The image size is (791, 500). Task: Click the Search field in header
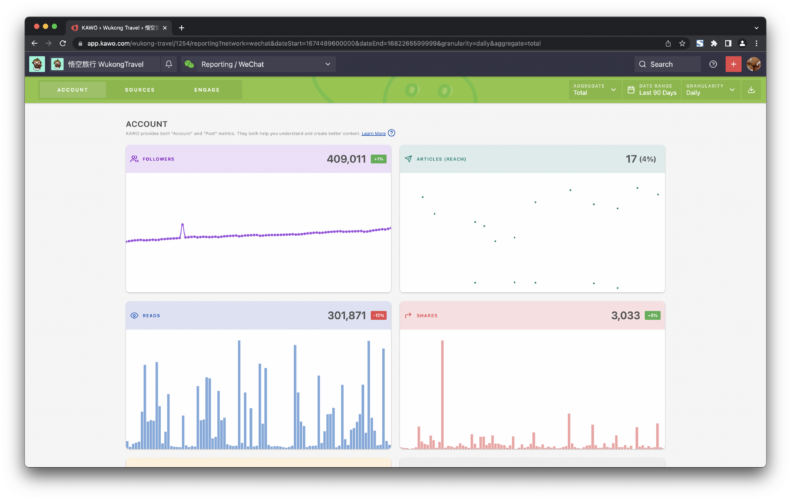point(667,64)
